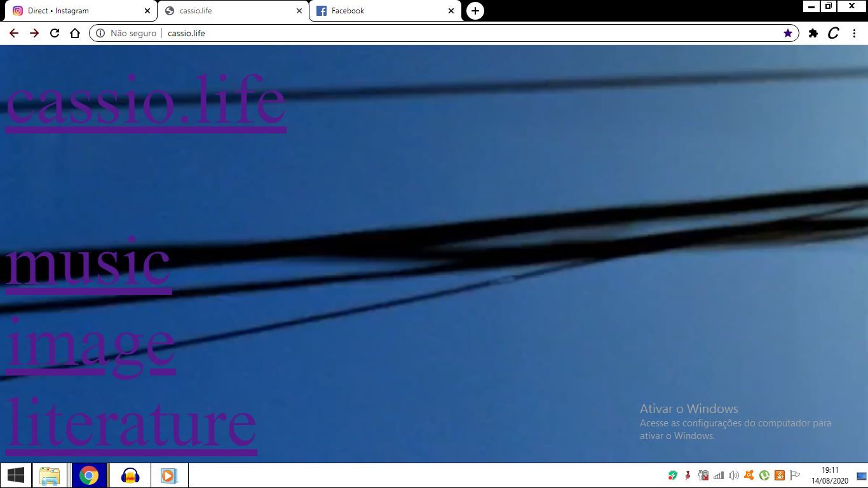This screenshot has width=868, height=488.
Task: Go back using browser back arrow
Action: click(x=14, y=33)
